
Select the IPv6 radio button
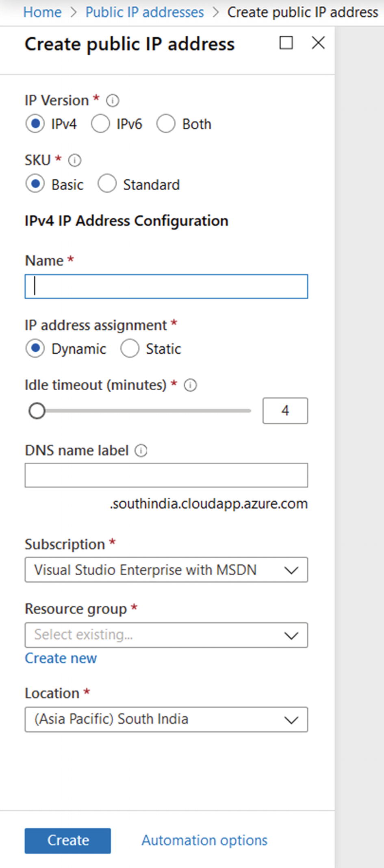click(100, 124)
